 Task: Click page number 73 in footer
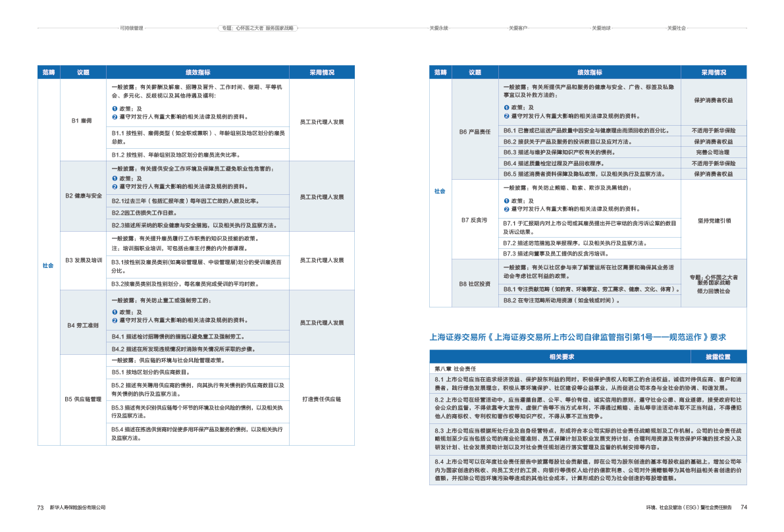(x=40, y=508)
